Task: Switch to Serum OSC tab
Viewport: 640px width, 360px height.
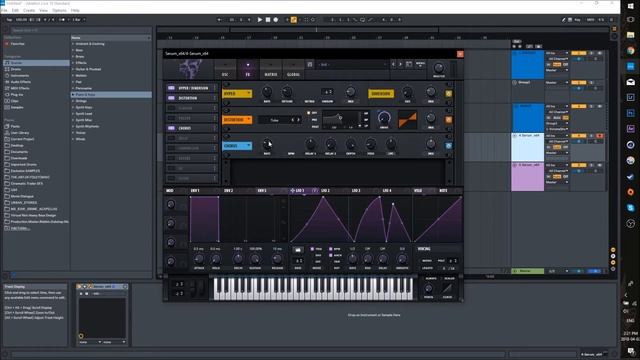Action: click(225, 70)
